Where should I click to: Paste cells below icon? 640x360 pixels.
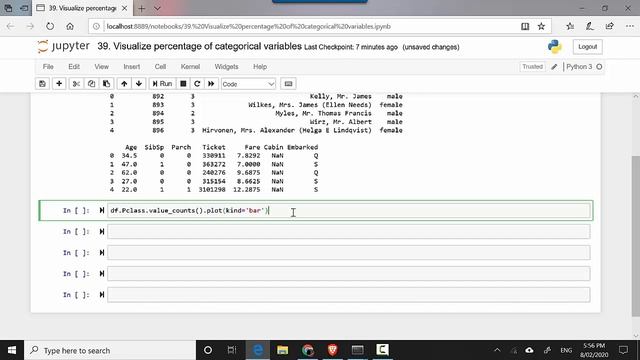(106, 84)
